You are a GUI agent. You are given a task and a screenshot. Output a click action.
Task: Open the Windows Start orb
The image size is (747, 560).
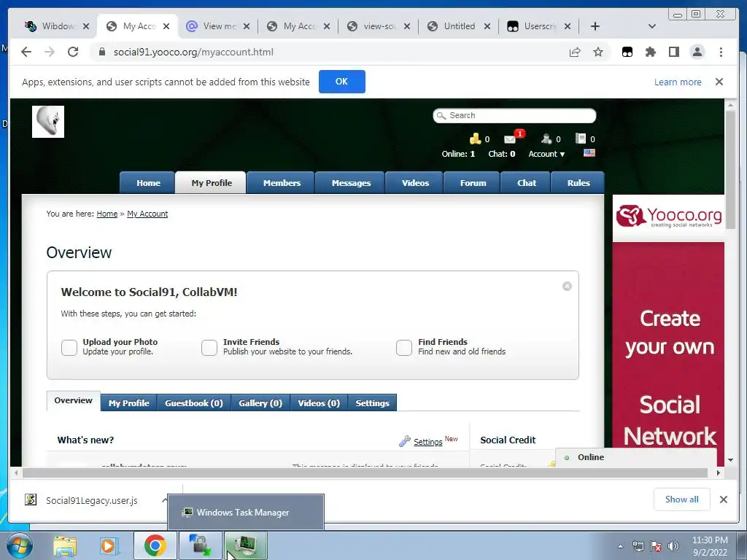(x=20, y=545)
